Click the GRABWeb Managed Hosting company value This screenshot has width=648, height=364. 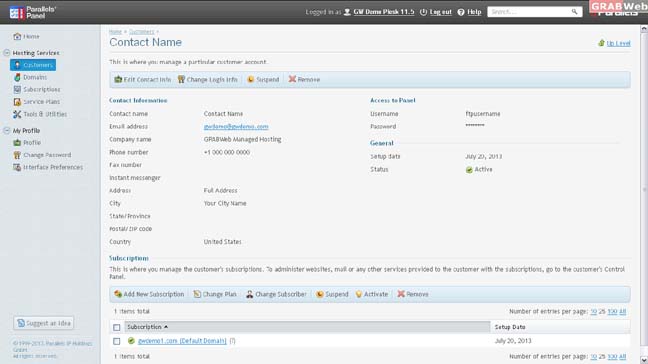pyautogui.click(x=242, y=139)
